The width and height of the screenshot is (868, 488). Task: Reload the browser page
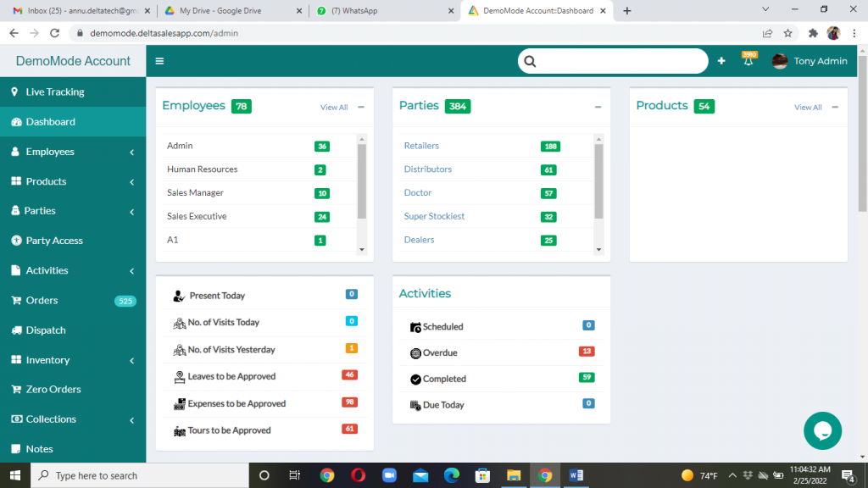(54, 33)
